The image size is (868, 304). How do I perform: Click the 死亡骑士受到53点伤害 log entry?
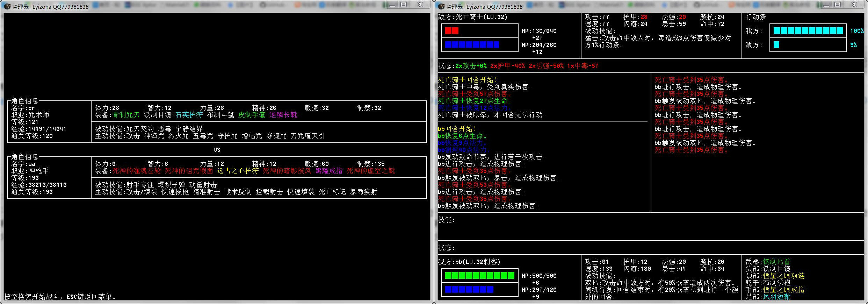click(475, 185)
